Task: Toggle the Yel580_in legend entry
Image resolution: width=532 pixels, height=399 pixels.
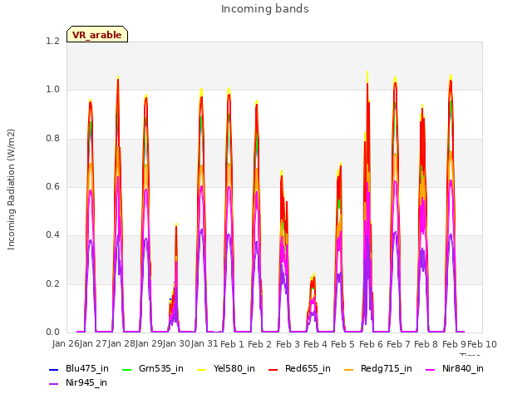Action: pyautogui.click(x=226, y=368)
